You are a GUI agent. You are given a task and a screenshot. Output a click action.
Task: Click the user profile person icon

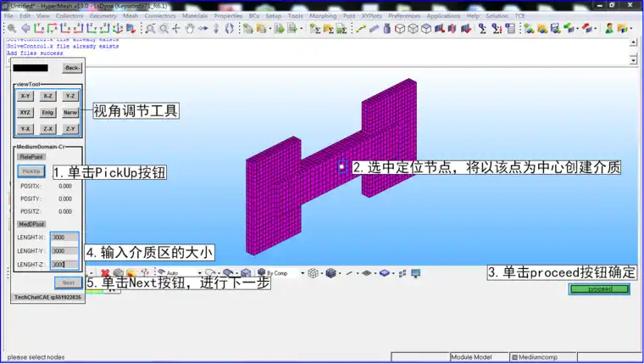609,28
